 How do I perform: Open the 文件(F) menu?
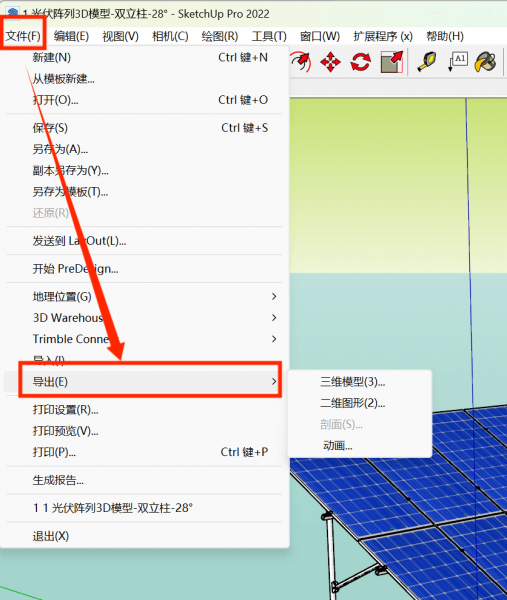(x=23, y=36)
